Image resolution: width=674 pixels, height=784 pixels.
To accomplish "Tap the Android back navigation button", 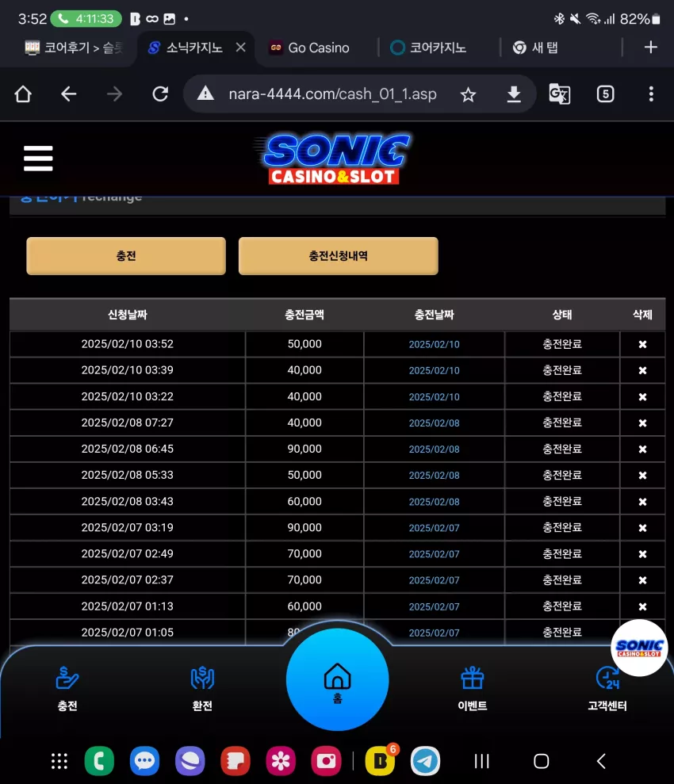I will coord(602,761).
